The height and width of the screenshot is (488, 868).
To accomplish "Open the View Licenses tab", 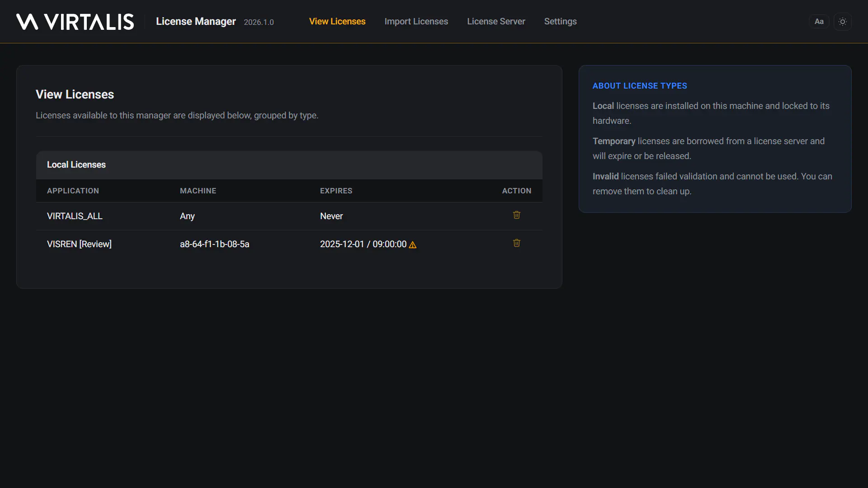I will (337, 22).
